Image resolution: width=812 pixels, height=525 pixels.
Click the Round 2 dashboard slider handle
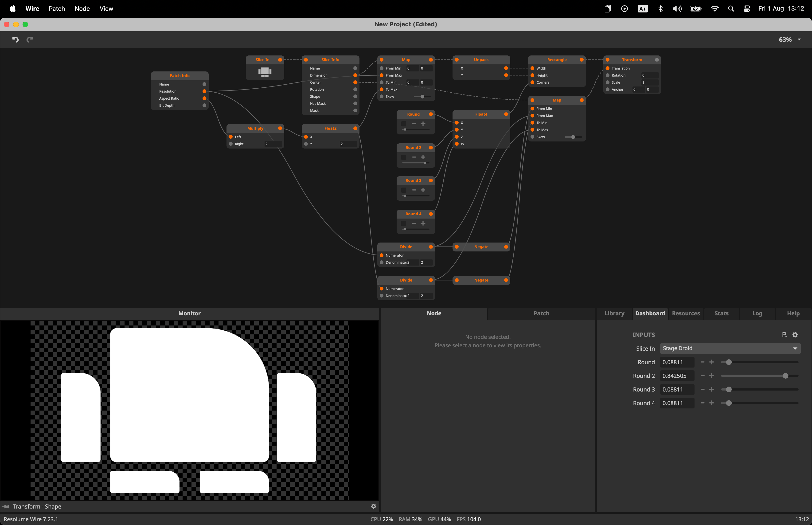785,376
